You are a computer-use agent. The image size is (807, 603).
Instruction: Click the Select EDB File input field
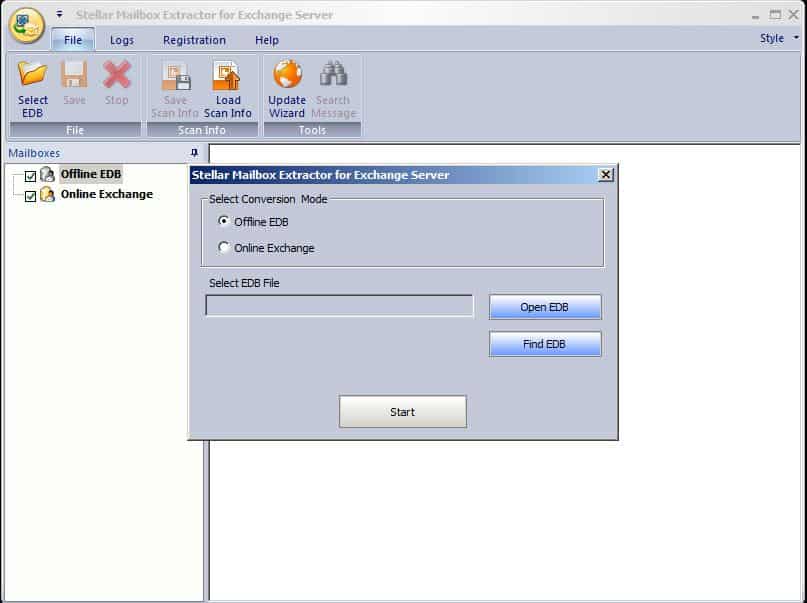339,305
